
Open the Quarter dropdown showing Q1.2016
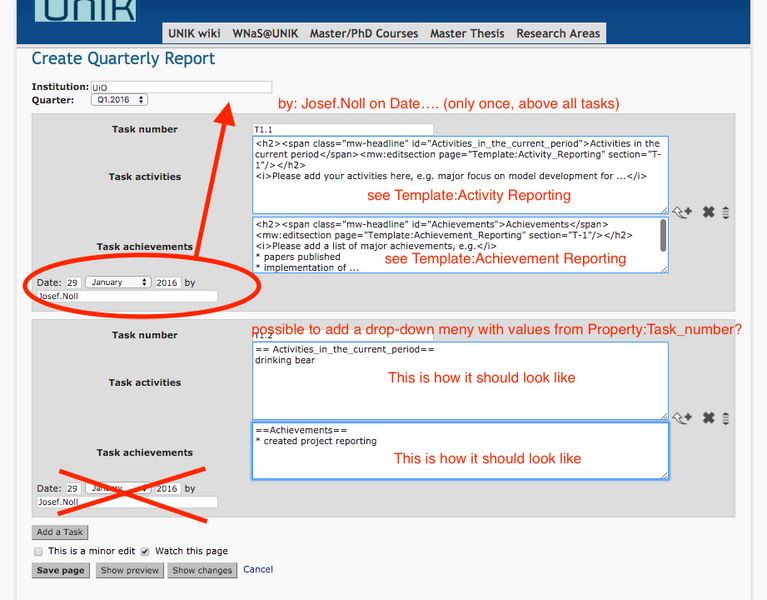pos(119,100)
